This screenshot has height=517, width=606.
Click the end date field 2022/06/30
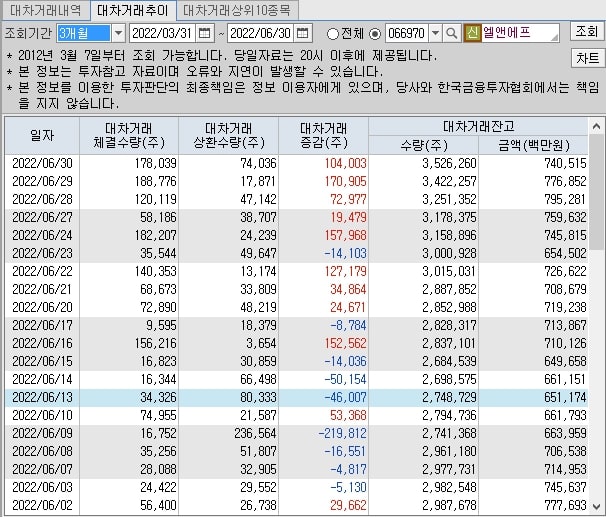260,33
